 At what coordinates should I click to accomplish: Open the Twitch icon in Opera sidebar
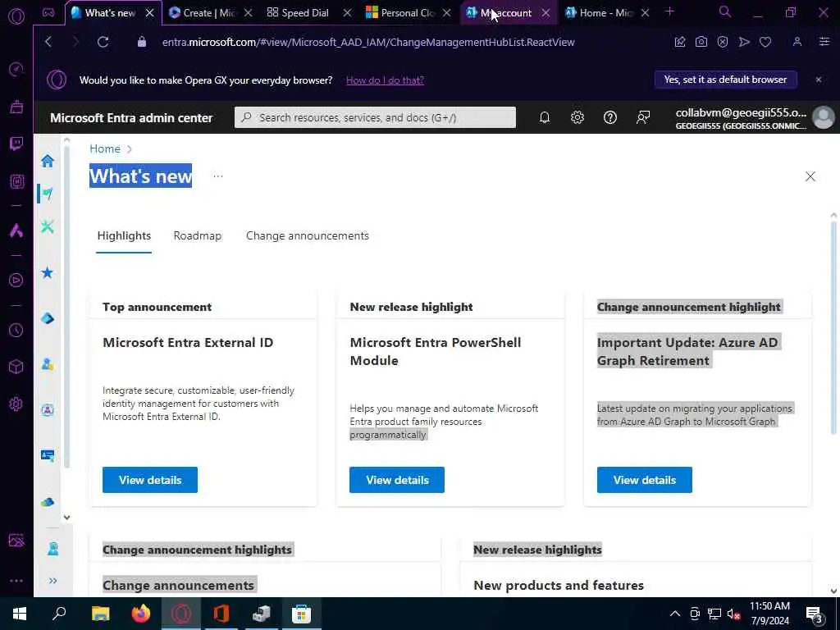pyautogui.click(x=16, y=143)
